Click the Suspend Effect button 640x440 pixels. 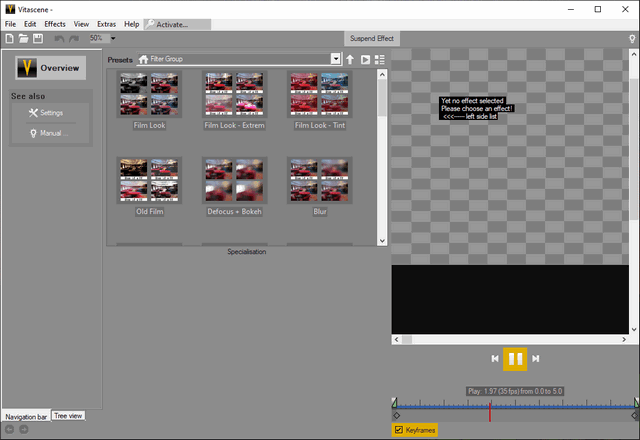(372, 38)
